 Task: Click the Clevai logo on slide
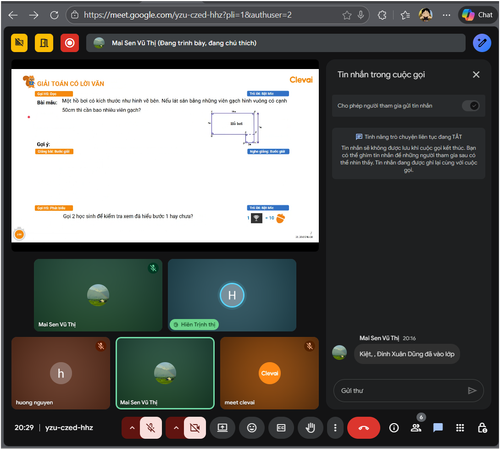[301, 80]
